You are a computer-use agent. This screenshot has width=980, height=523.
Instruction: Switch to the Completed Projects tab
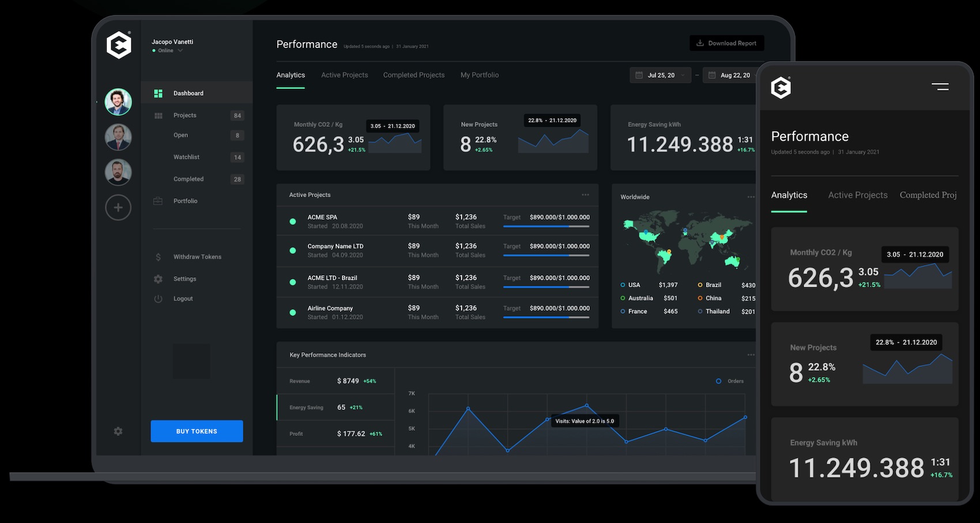(x=414, y=75)
